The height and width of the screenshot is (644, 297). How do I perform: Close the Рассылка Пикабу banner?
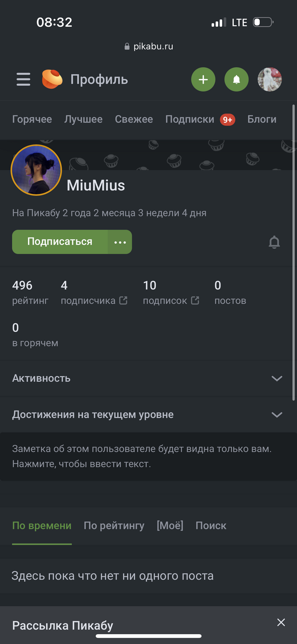click(281, 622)
